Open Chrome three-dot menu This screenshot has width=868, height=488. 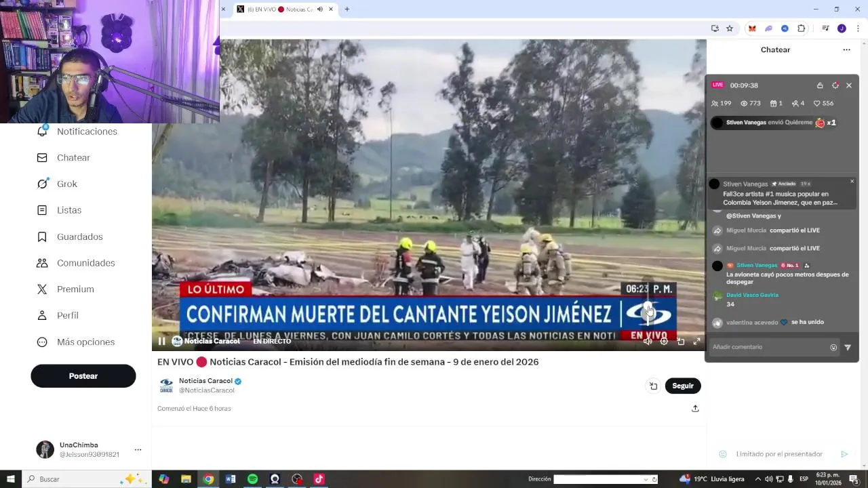(x=858, y=28)
